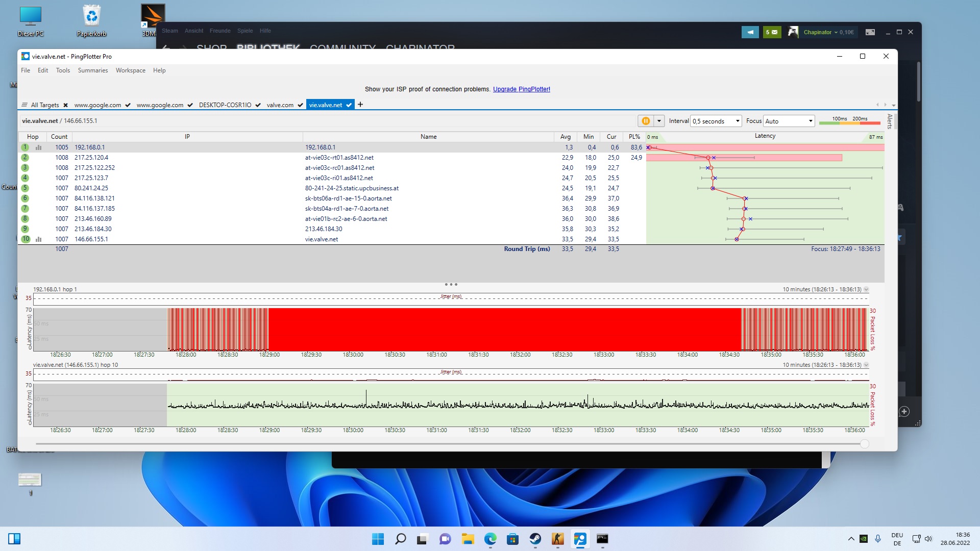
Task: Toggle checkmark on the DESKTOP-COSR1IO tab
Action: click(x=258, y=105)
